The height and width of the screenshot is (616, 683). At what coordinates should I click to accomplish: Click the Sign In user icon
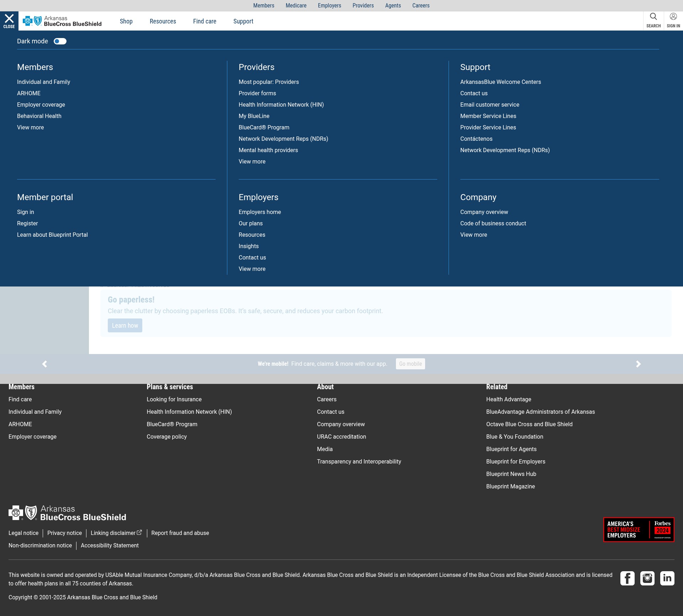point(673,21)
